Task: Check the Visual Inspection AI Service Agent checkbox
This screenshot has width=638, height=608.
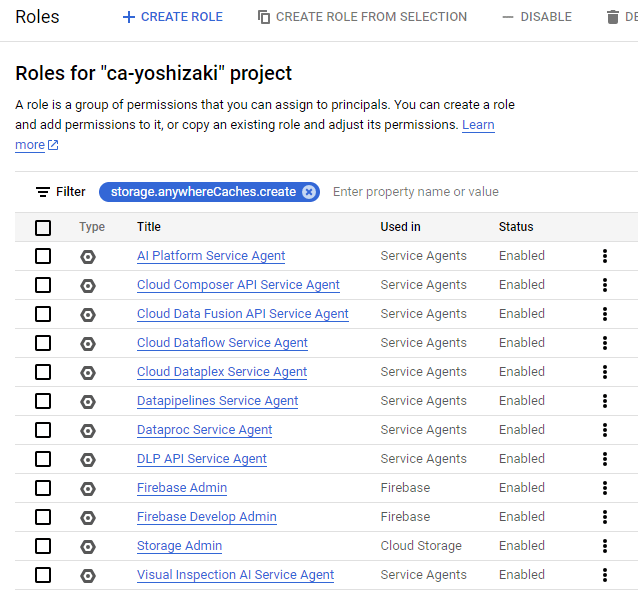Action: click(x=43, y=575)
